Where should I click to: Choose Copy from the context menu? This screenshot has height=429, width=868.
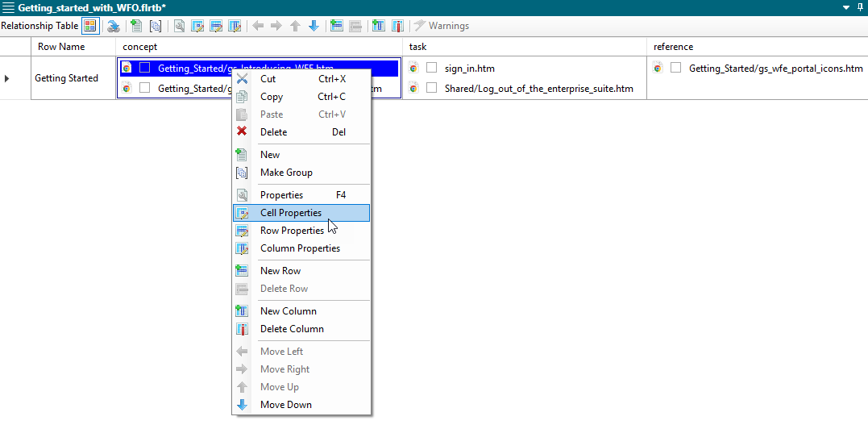click(x=301, y=97)
